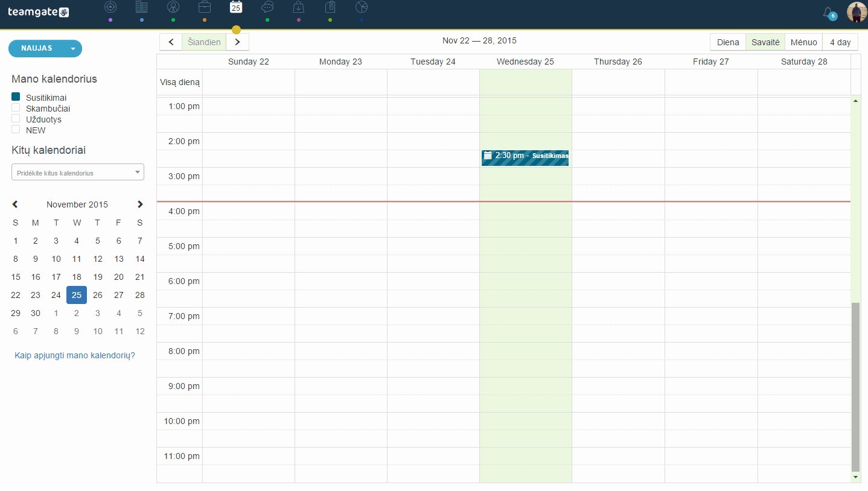Open the paperclip files icon
The height and width of the screenshot is (491, 868).
click(x=330, y=7)
